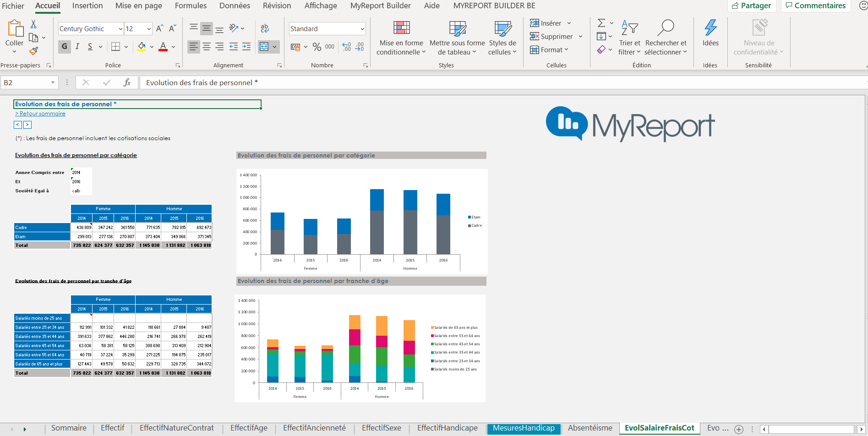Screen dimensions: 868x436
Task: Open the Standard number format dropdown
Action: pos(362,29)
